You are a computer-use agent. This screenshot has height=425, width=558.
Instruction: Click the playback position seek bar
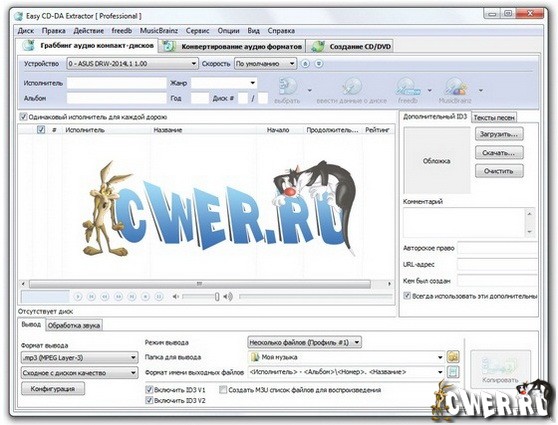tap(316, 296)
